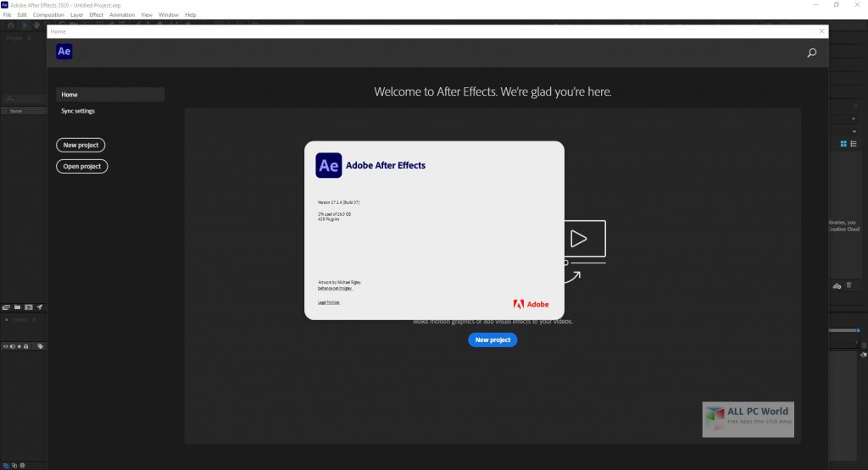
Task: Select Home in the welcome sidebar
Action: (110, 95)
